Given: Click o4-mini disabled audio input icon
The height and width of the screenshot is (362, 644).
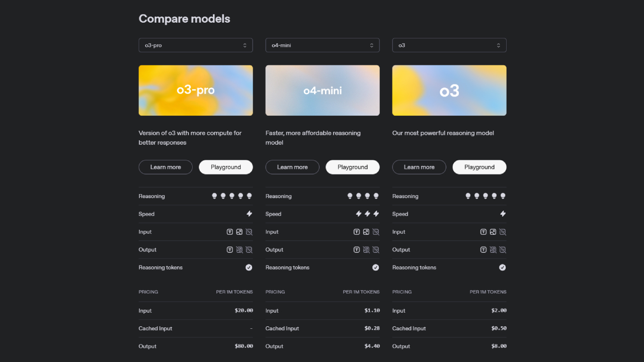Looking at the screenshot, I should point(376,232).
